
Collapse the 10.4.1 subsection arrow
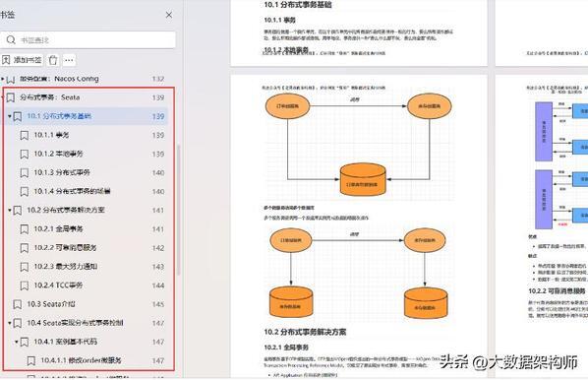pyautogui.click(x=16, y=342)
